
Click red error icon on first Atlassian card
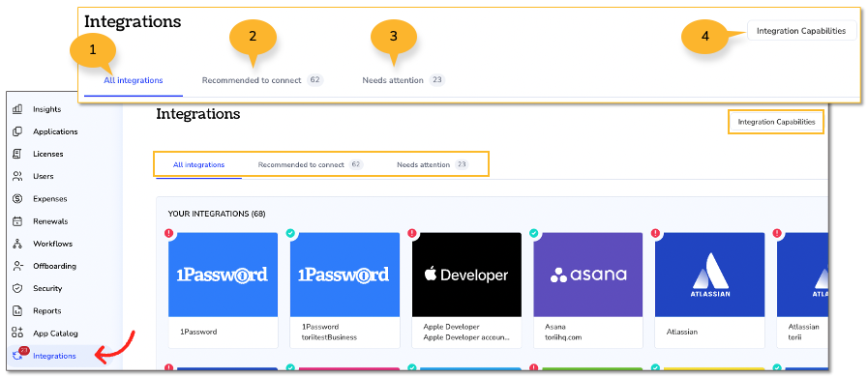coord(656,233)
